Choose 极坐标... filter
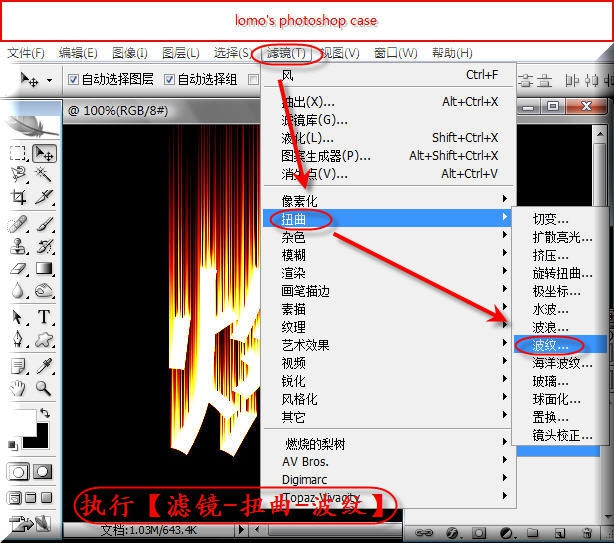The width and height of the screenshot is (614, 543). [561, 291]
